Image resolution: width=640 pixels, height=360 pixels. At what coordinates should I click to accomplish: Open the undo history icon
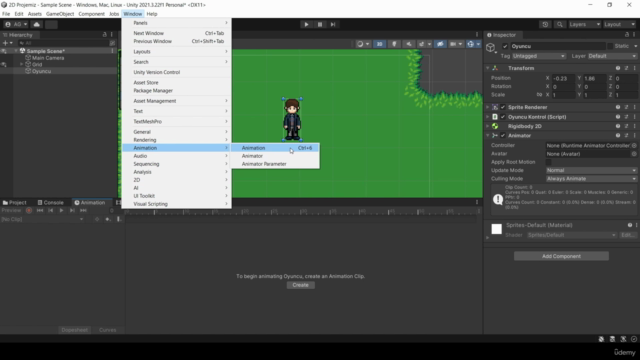click(545, 24)
